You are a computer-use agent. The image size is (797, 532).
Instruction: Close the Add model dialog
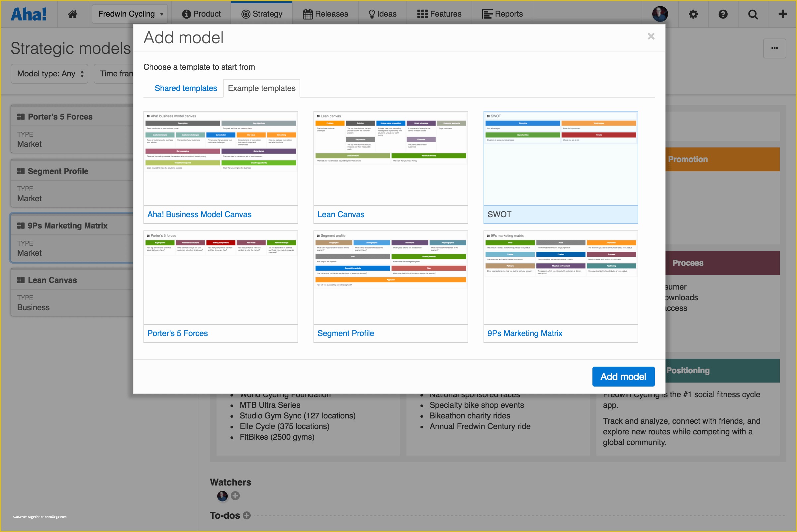pyautogui.click(x=651, y=37)
